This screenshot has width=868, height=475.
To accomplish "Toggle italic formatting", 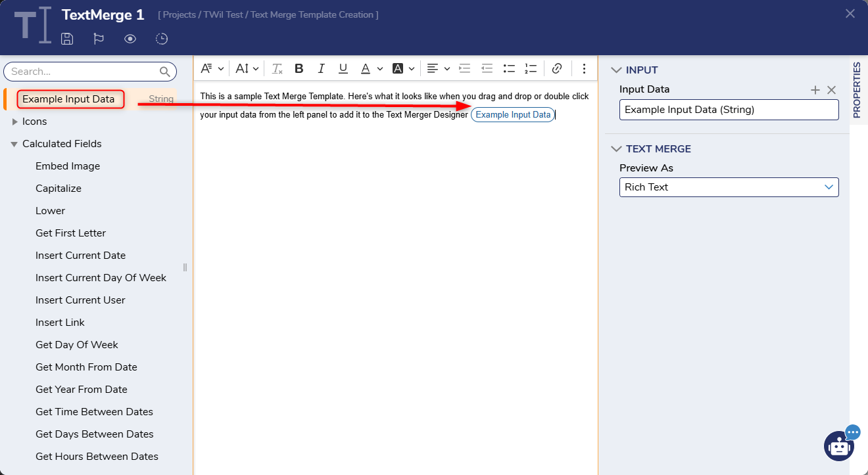I will 321,68.
